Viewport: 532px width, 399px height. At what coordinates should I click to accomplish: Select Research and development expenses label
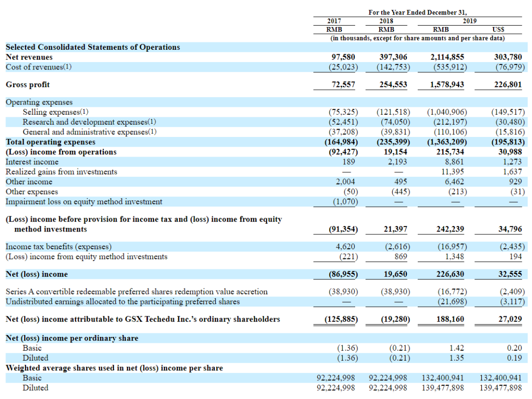pos(89,122)
